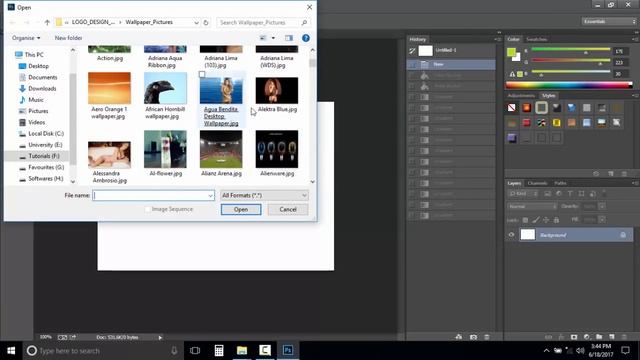The width and height of the screenshot is (640, 360).
Task: Create new document from current state
Action: pyautogui.click(x=459, y=337)
